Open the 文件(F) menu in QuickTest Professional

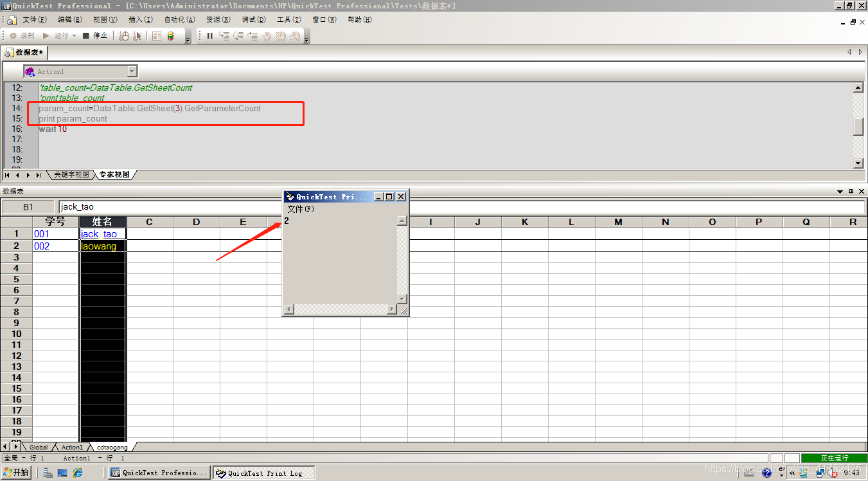click(35, 20)
